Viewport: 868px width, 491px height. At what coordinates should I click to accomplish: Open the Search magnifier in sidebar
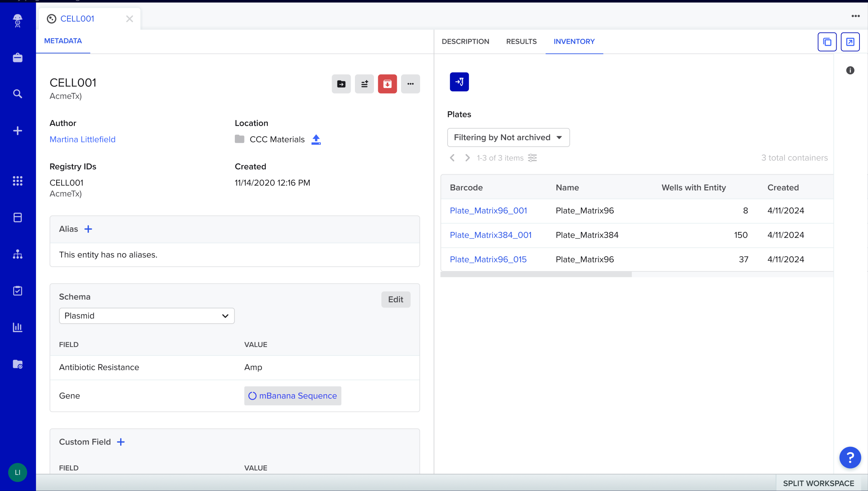point(17,94)
